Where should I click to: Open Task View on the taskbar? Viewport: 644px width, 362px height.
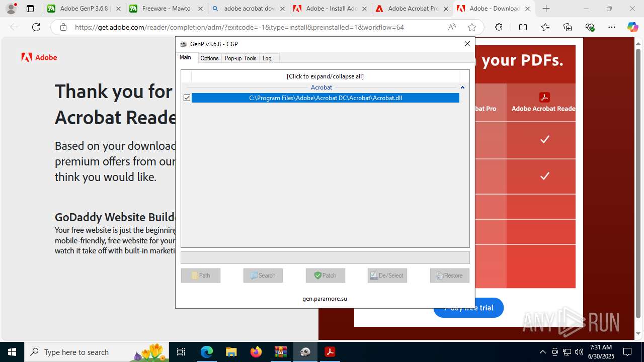click(x=182, y=352)
